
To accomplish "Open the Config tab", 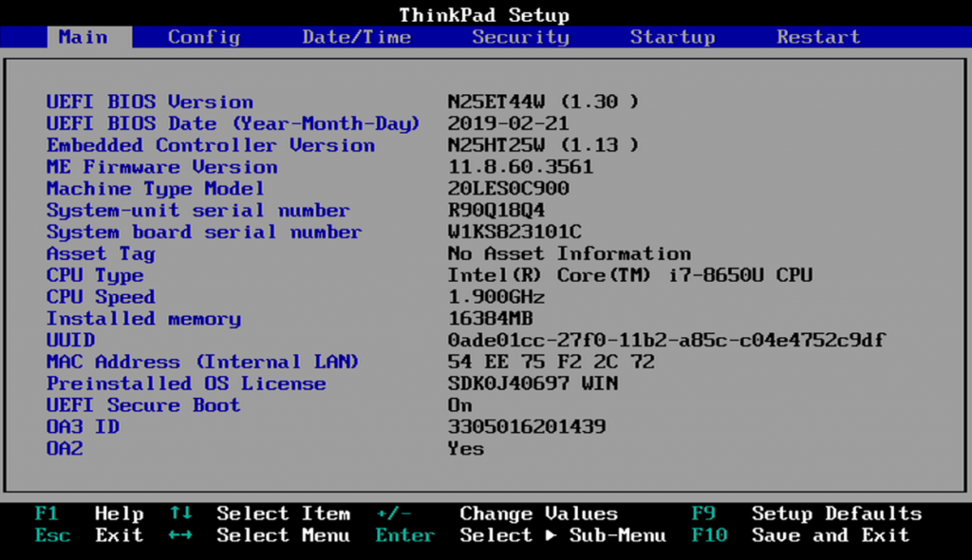I will (x=204, y=37).
